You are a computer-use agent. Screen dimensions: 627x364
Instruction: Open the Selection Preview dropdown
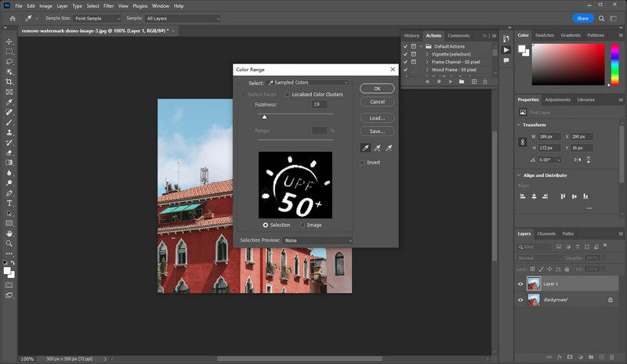[317, 240]
